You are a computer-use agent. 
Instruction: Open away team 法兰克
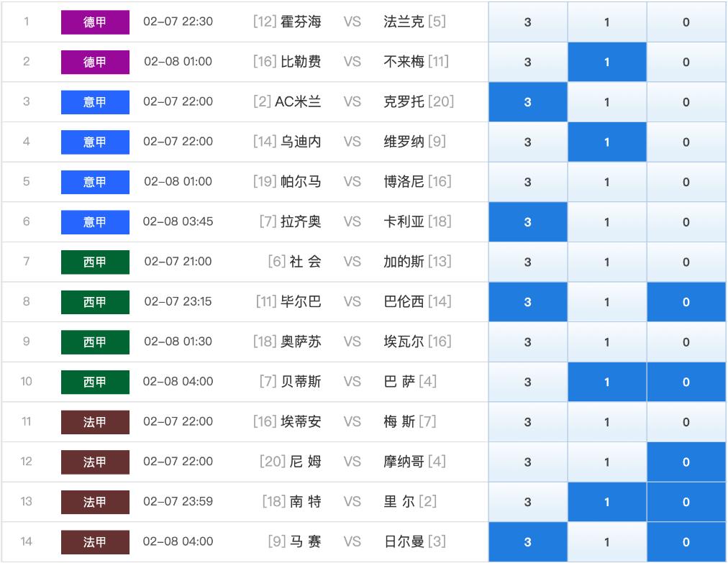404,22
